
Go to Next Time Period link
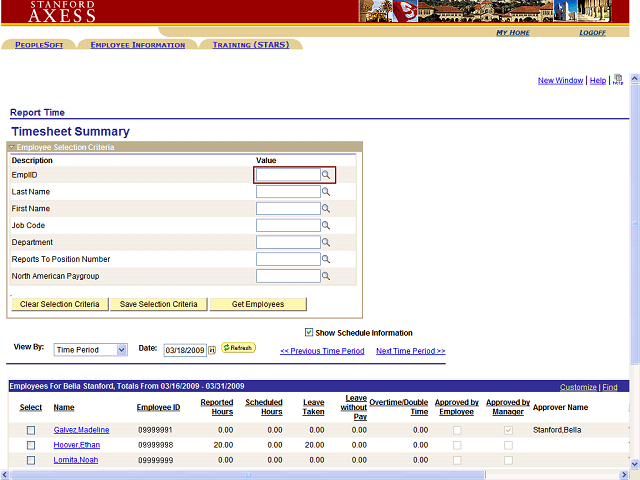(x=410, y=351)
